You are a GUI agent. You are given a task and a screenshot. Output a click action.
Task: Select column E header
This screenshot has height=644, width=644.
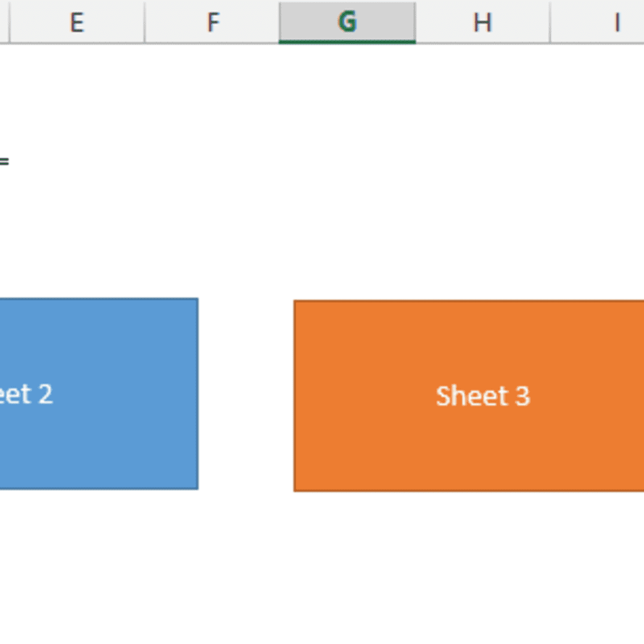click(x=78, y=21)
